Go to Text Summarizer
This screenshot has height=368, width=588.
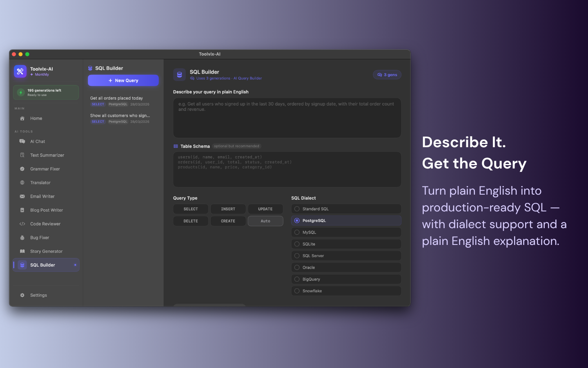(x=46, y=155)
